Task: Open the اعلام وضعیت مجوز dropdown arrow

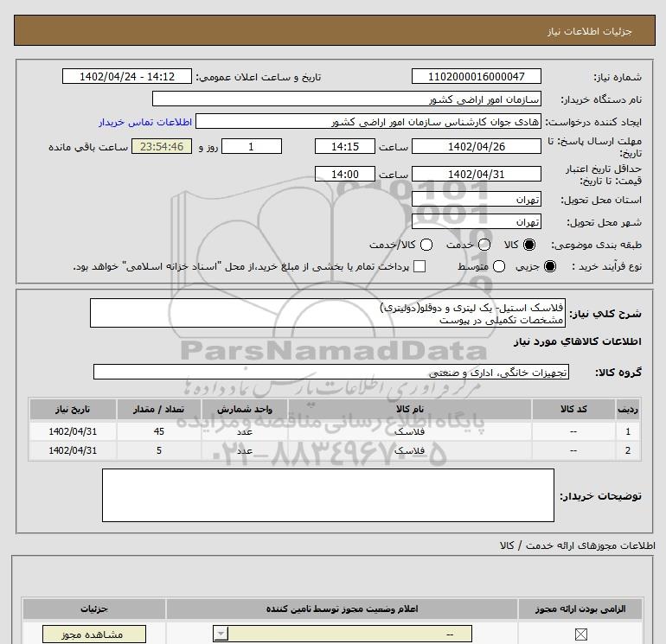Action: click(x=221, y=634)
